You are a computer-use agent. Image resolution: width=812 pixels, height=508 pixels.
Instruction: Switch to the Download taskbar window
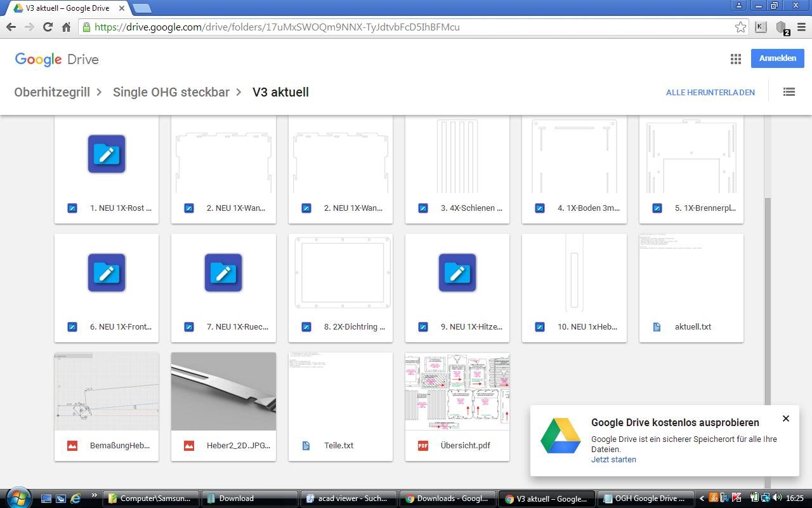(x=249, y=498)
